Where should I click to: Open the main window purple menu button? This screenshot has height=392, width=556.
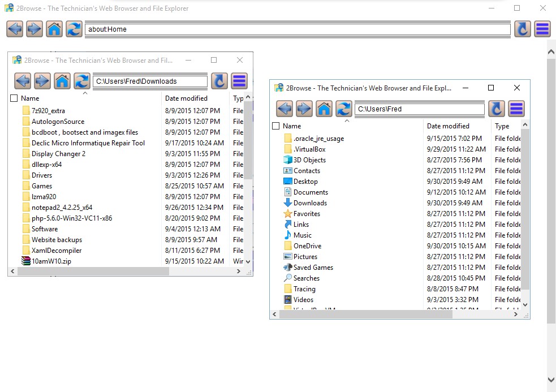(x=542, y=29)
